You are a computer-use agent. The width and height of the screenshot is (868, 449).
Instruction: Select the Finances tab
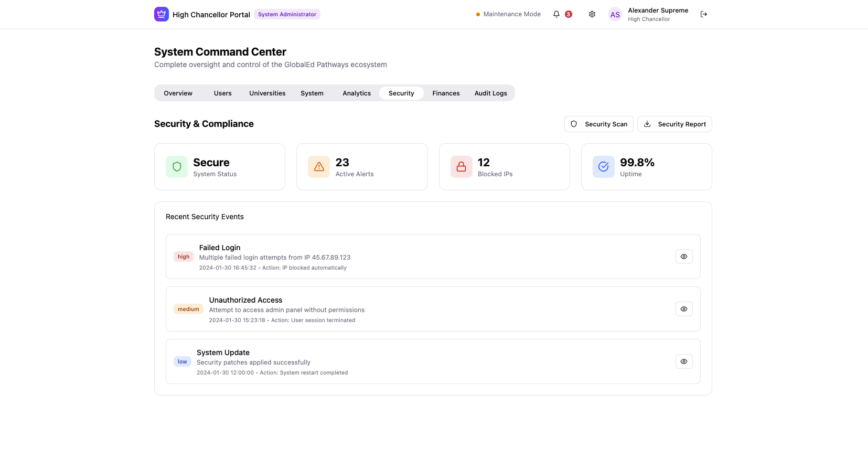click(x=446, y=93)
